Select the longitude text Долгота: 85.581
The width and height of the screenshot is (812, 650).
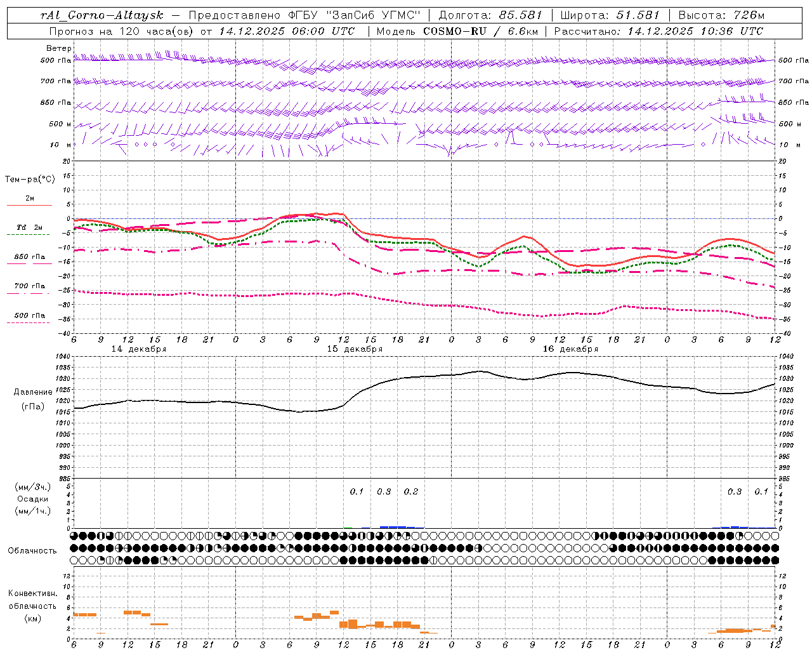pos(492,15)
